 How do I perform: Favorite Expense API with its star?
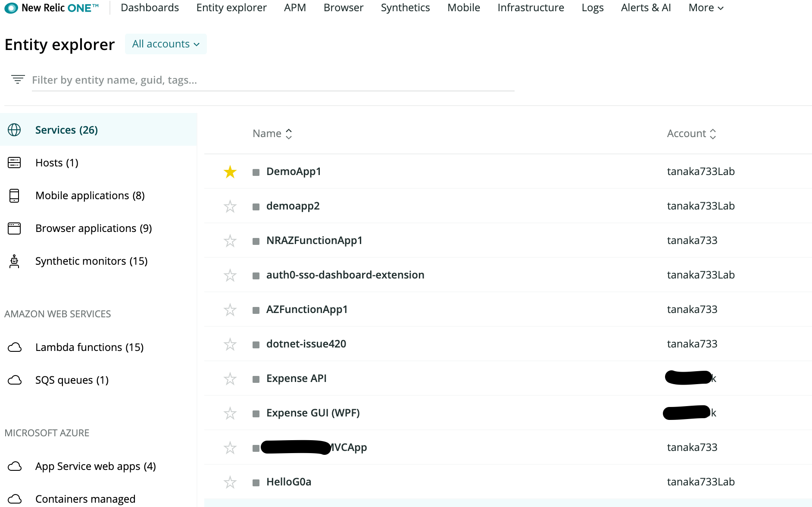(230, 379)
